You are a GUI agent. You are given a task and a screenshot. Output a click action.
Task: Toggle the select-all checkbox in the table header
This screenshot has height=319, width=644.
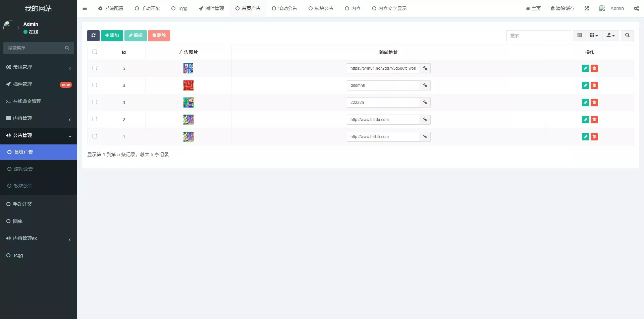tap(95, 52)
